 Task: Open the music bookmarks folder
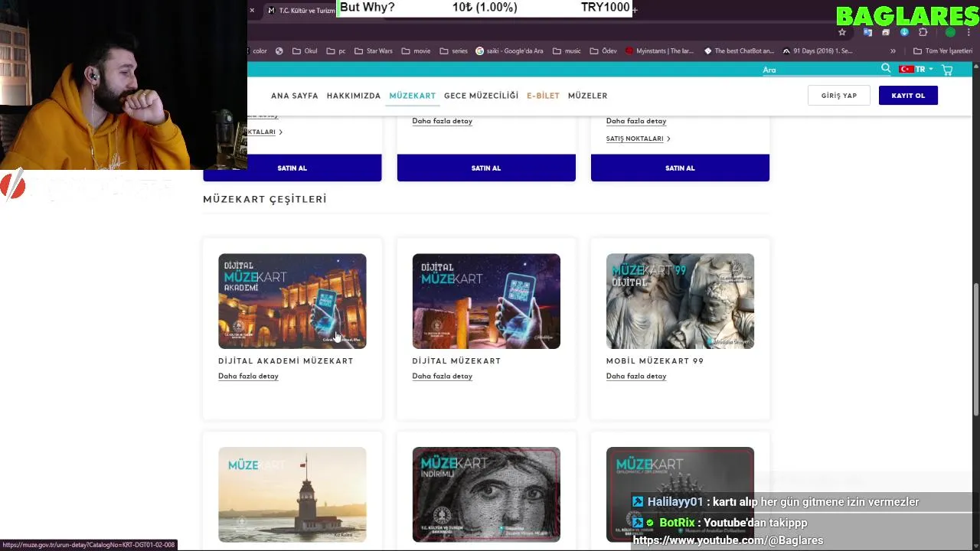(567, 51)
